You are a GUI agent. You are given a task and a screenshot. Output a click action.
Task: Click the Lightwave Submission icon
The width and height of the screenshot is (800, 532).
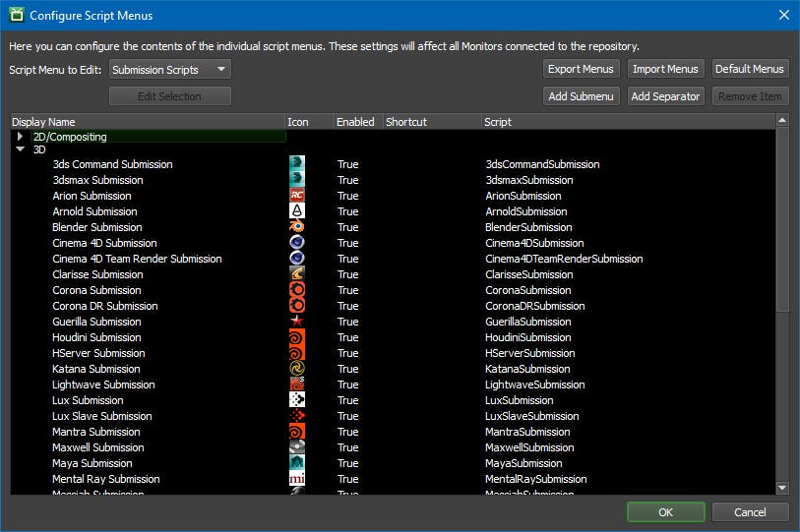click(x=297, y=384)
